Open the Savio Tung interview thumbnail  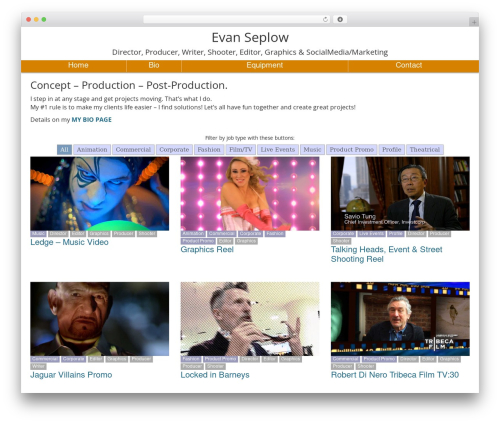coord(400,193)
